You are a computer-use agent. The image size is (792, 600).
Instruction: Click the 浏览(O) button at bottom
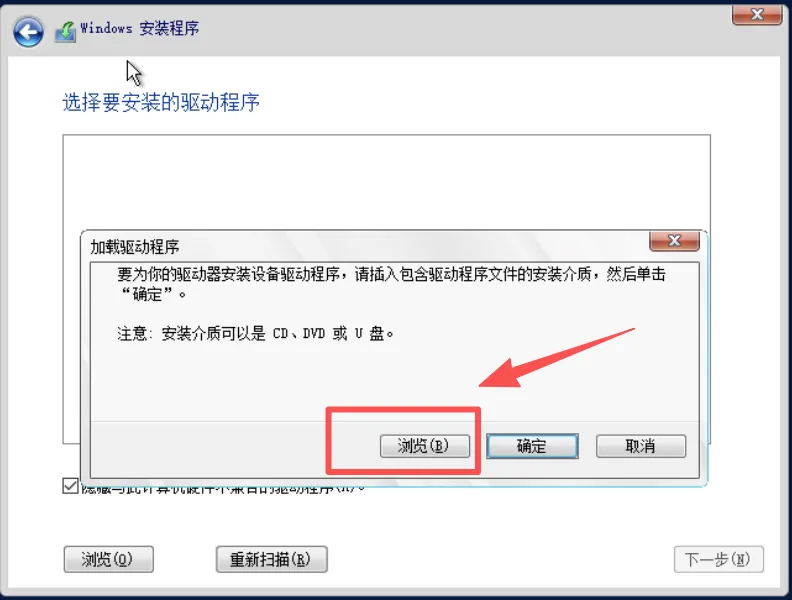pyautogui.click(x=109, y=559)
